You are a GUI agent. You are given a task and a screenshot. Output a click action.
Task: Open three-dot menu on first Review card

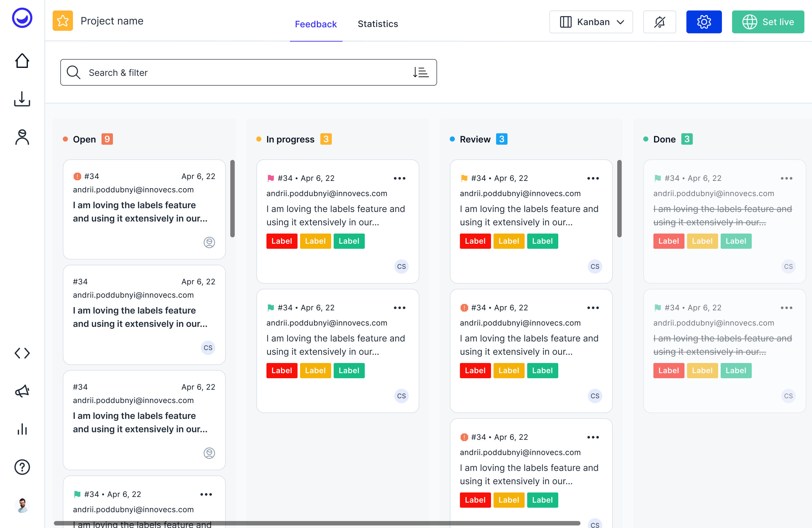(593, 178)
